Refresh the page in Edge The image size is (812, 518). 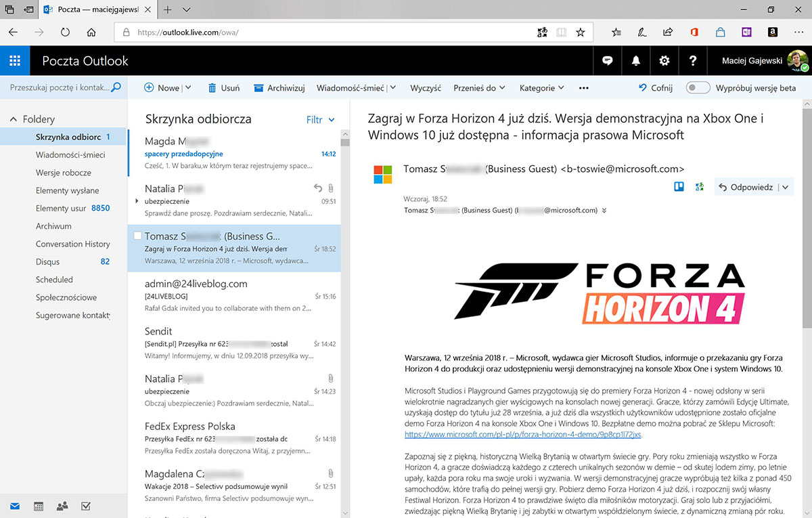pos(65,32)
